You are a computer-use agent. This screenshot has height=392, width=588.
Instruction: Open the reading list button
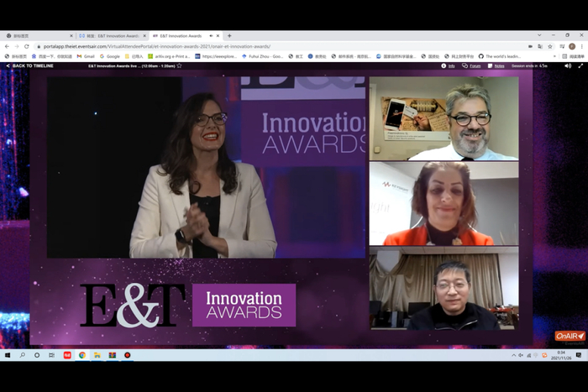(x=574, y=56)
